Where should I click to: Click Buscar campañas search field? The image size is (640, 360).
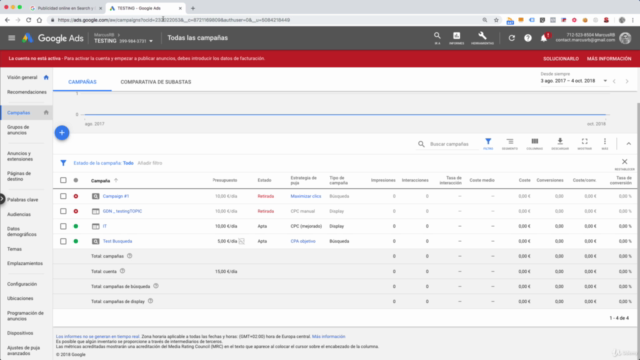point(449,144)
